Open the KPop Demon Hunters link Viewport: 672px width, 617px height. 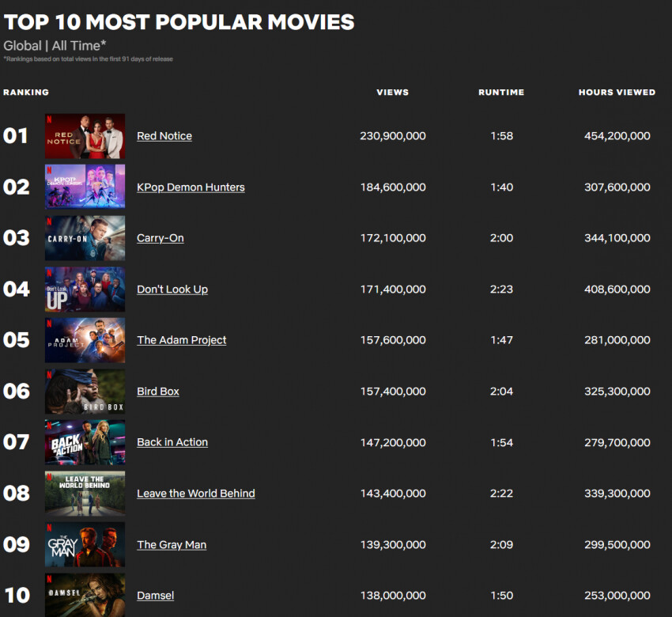point(191,187)
